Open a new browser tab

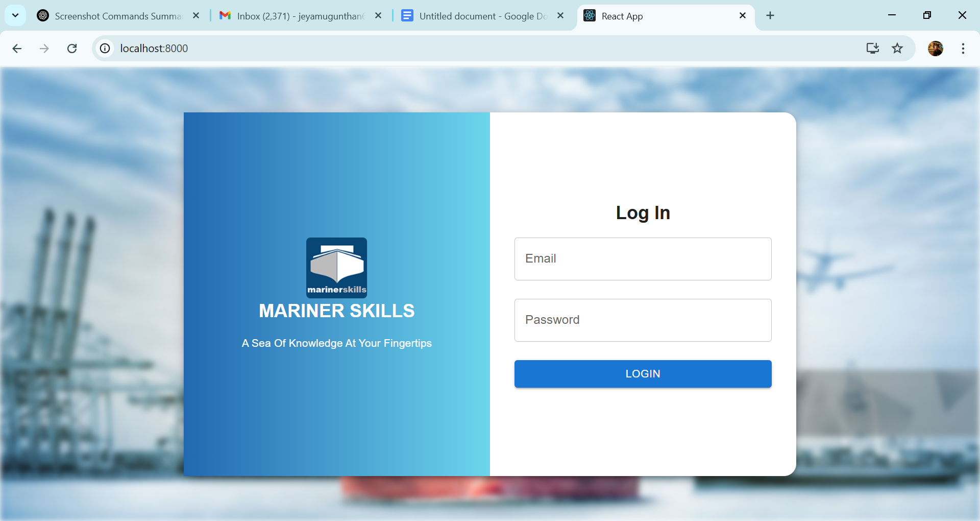point(770,16)
